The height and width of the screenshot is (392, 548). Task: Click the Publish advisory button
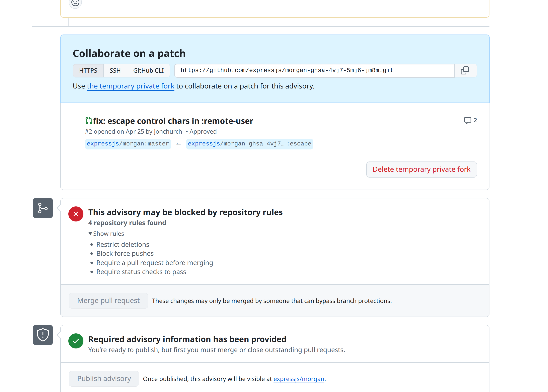pos(104,379)
